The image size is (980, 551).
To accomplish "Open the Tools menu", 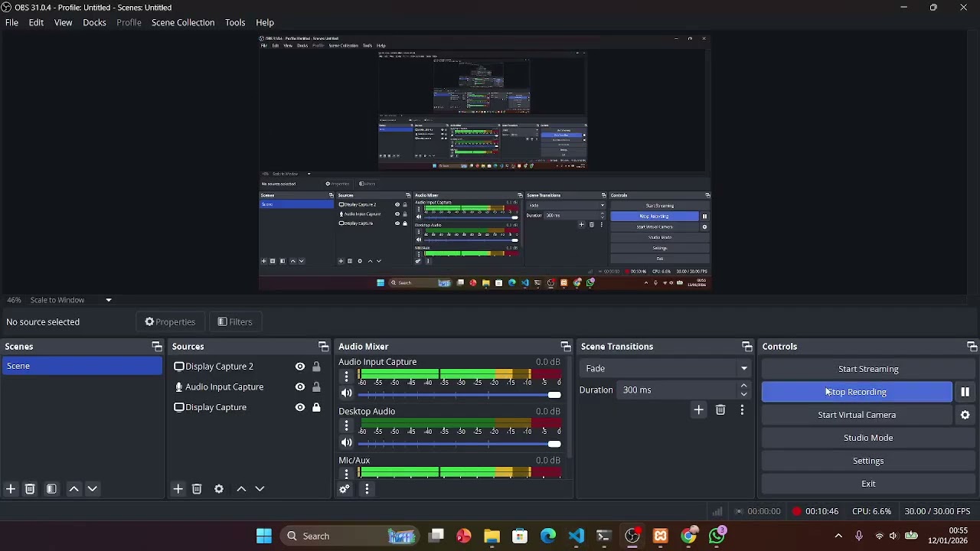I will coord(235,23).
